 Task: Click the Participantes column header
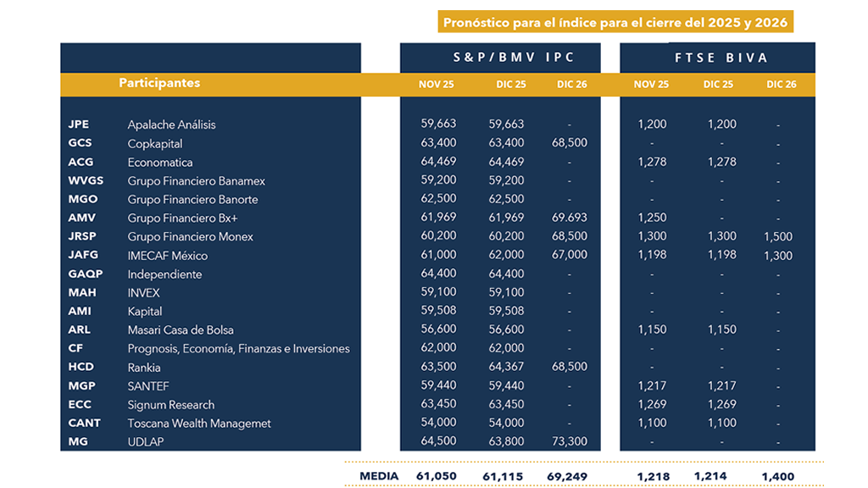pyautogui.click(x=159, y=83)
